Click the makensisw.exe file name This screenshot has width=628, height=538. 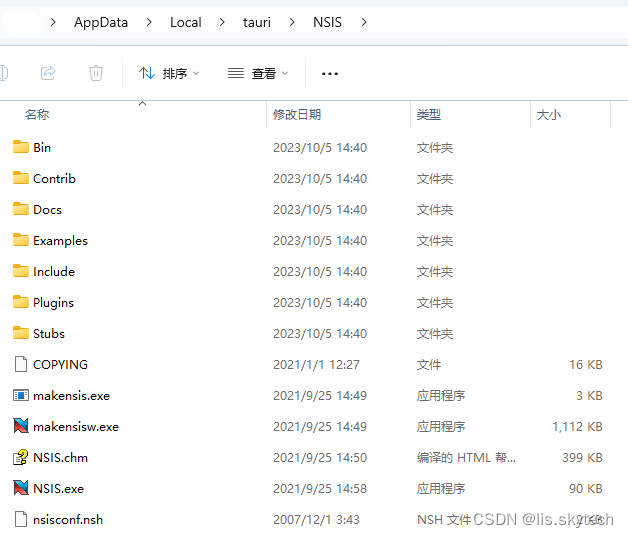pyautogui.click(x=76, y=427)
